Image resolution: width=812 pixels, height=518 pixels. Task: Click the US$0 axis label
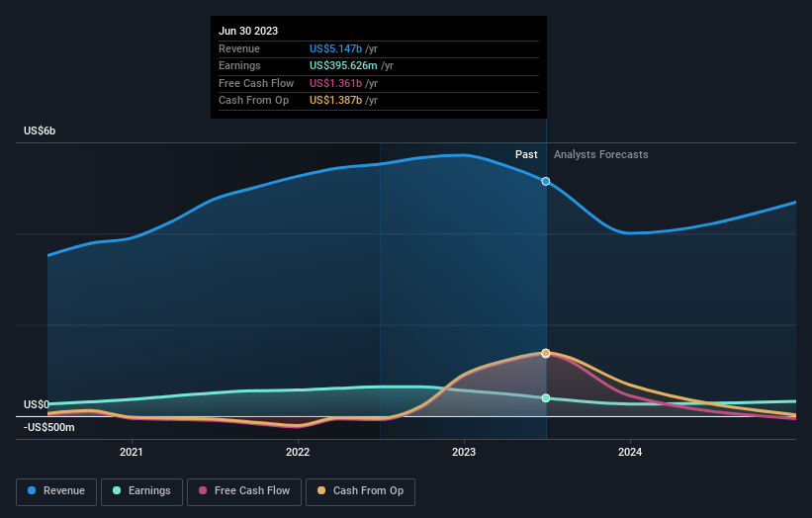coord(37,404)
